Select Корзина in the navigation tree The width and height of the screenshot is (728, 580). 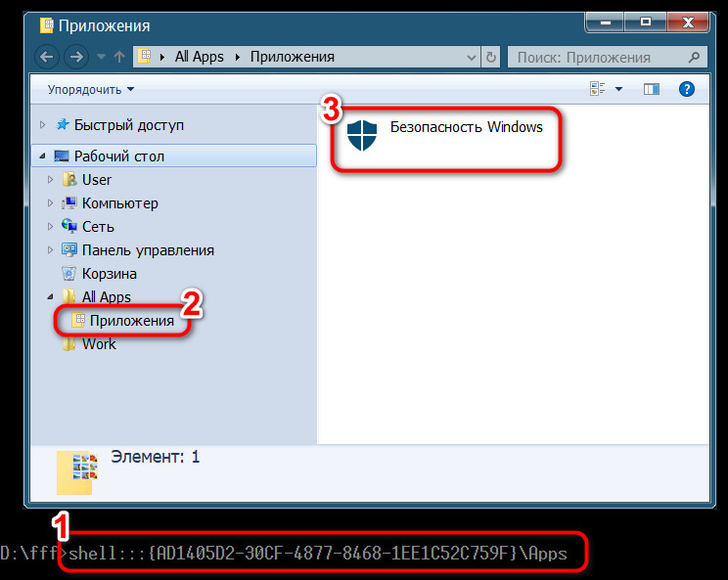pyautogui.click(x=109, y=274)
